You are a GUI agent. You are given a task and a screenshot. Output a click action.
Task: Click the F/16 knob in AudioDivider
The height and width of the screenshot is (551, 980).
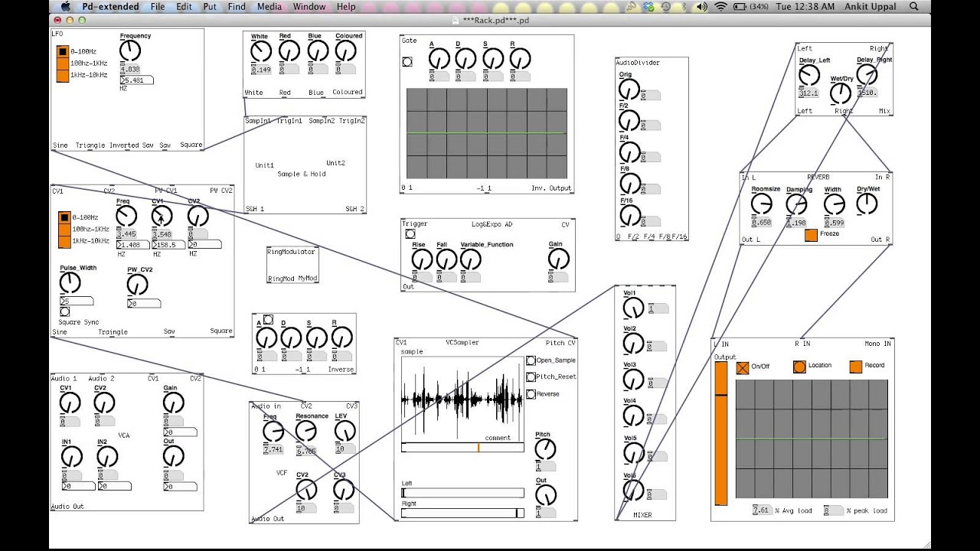pyautogui.click(x=629, y=215)
